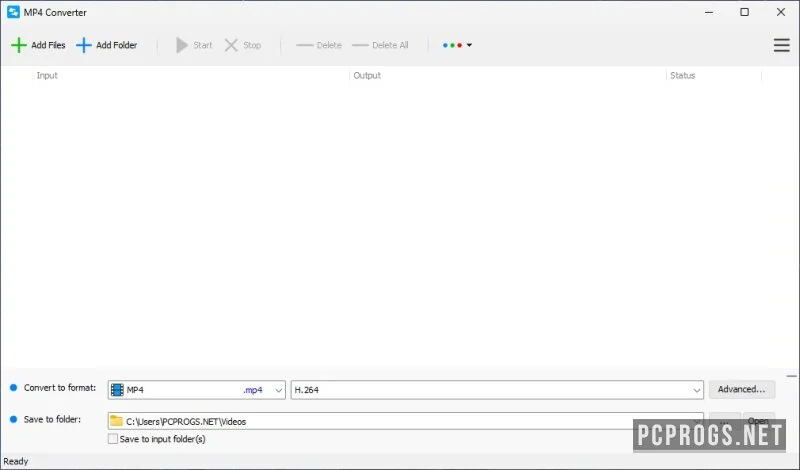The image size is (800, 470).
Task: Open the hamburger menu
Action: pyautogui.click(x=781, y=45)
